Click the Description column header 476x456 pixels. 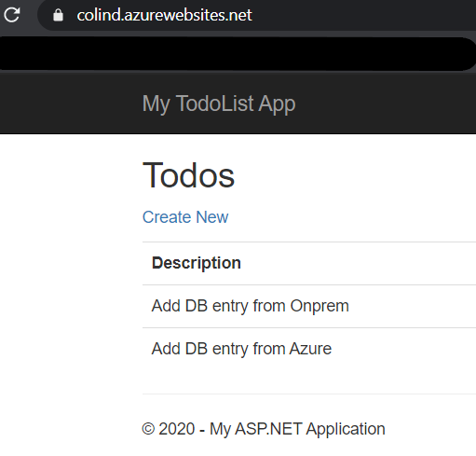[x=197, y=263]
